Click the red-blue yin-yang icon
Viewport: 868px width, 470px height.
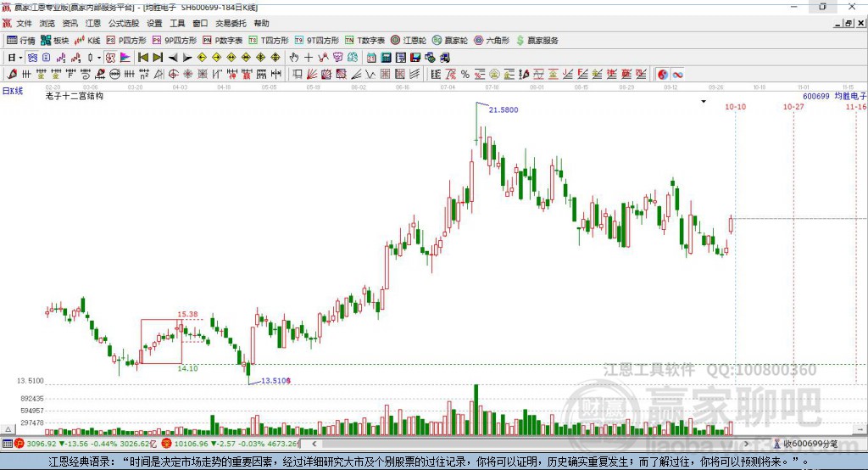coord(663,75)
